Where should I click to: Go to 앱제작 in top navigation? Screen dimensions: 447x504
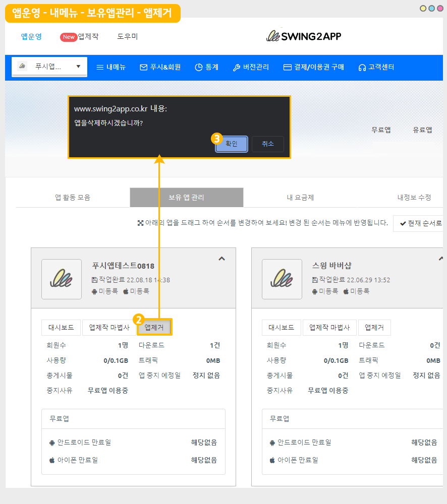click(x=80, y=36)
